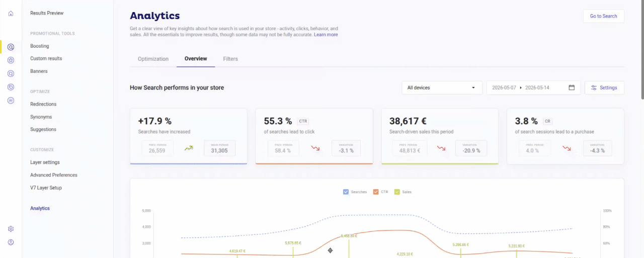Click the page vertical scrollbar
This screenshot has height=258, width=644.
[x=641, y=50]
